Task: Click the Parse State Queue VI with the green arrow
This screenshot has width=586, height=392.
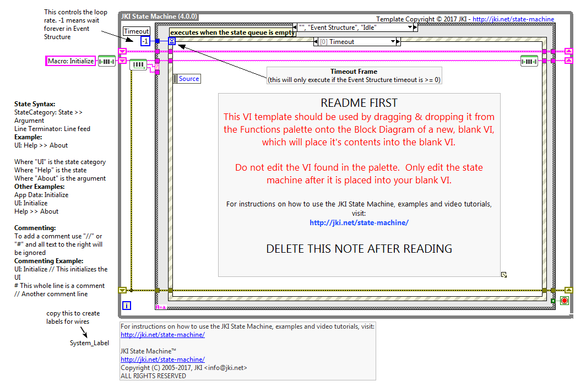Action: click(139, 65)
